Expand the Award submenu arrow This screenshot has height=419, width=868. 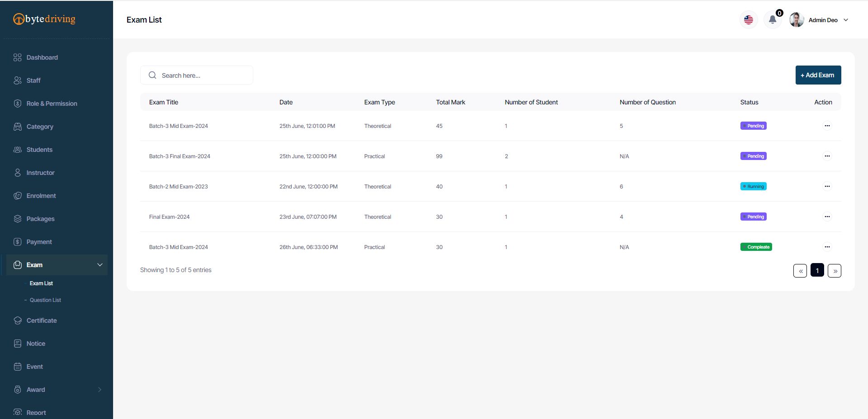pos(100,390)
